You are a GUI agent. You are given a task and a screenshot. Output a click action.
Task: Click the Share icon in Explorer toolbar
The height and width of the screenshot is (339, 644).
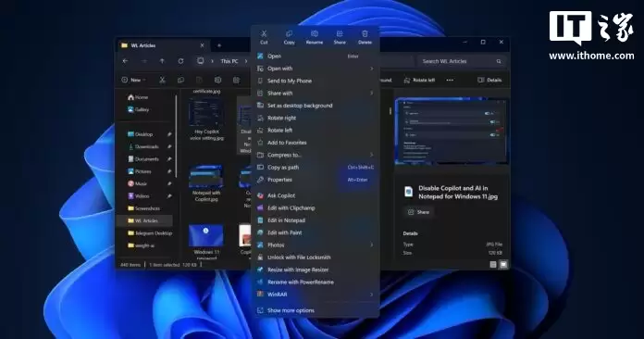pos(236,81)
